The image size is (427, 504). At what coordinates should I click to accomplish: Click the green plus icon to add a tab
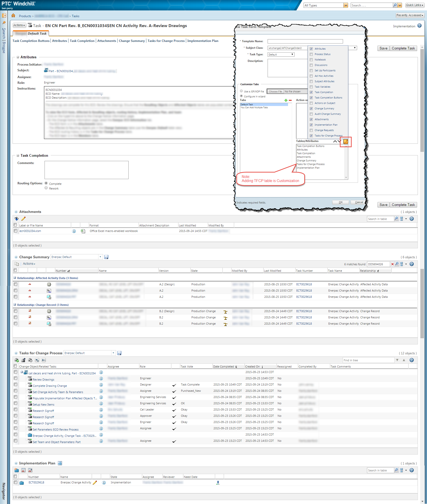point(286,100)
